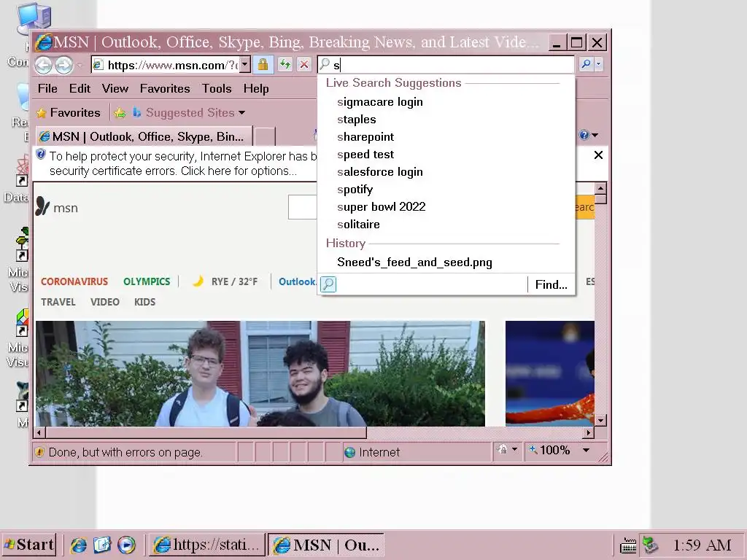The image size is (747, 560).
Task: Click the CORONAVIRUS link
Action: coord(74,281)
